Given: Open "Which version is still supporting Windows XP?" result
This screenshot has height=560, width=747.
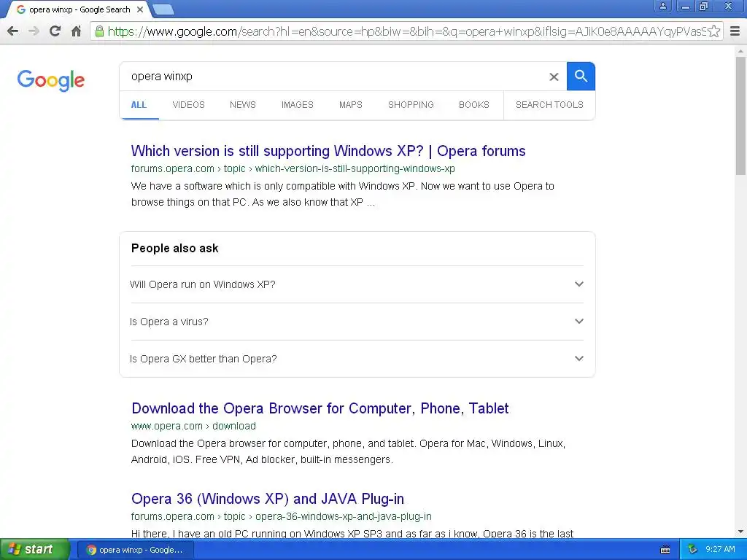Looking at the screenshot, I should click(328, 151).
